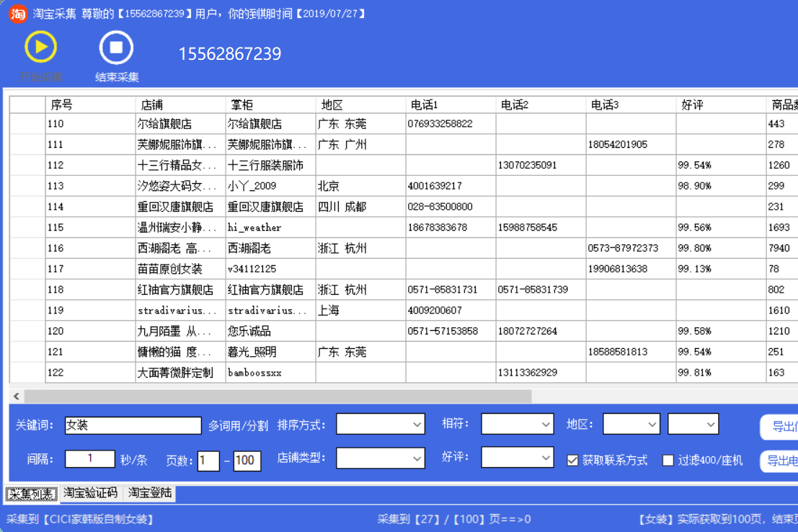The height and width of the screenshot is (532, 798).
Task: Click the end page field showing 100
Action: pyautogui.click(x=247, y=461)
